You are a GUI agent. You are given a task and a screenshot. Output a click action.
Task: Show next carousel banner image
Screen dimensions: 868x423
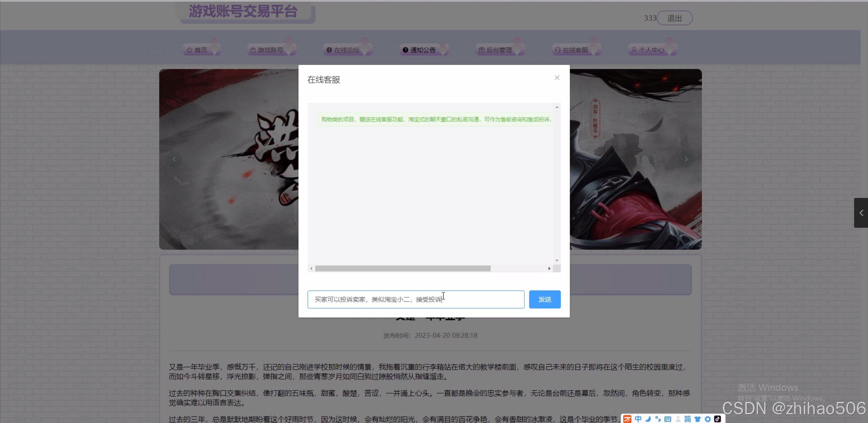pos(686,159)
